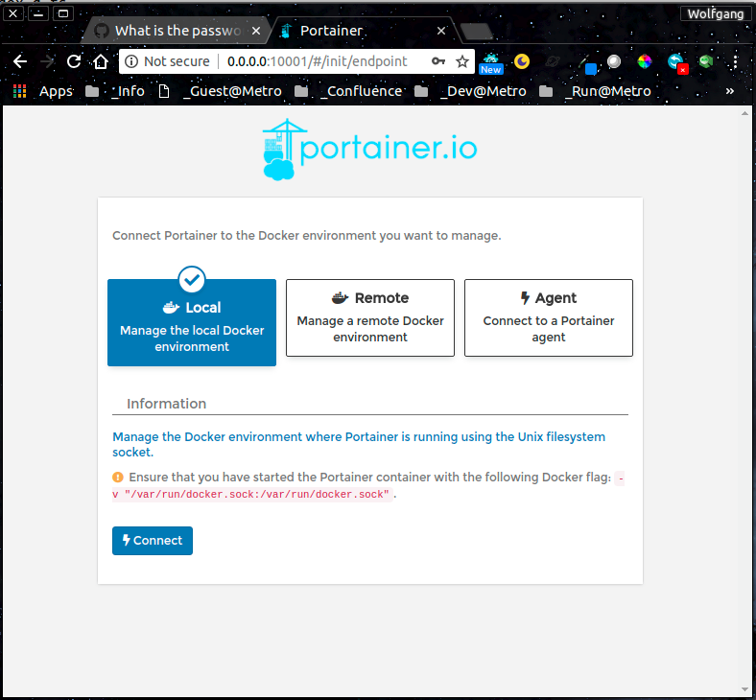Open the color wheel extension
Screen dimensions: 756x700
(x=645, y=61)
